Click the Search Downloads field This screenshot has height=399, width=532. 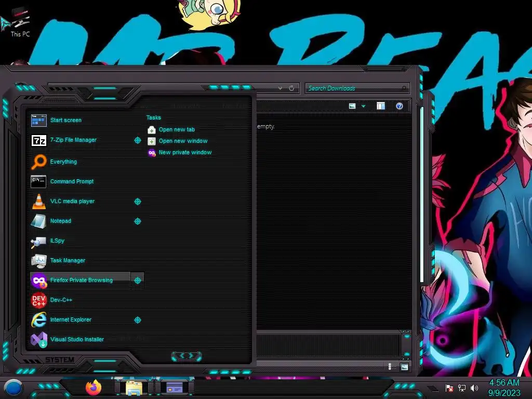coord(357,88)
